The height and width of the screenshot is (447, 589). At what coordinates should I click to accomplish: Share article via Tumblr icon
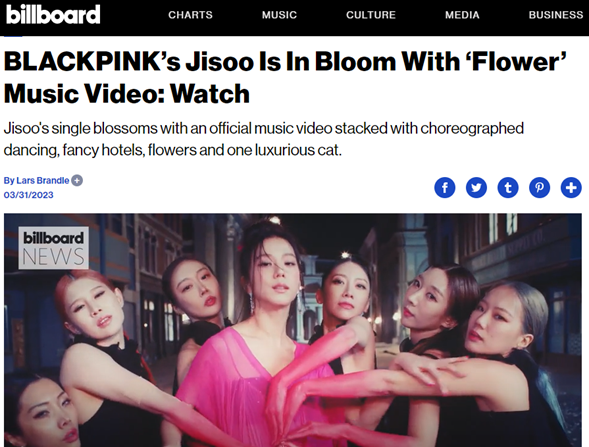click(508, 187)
